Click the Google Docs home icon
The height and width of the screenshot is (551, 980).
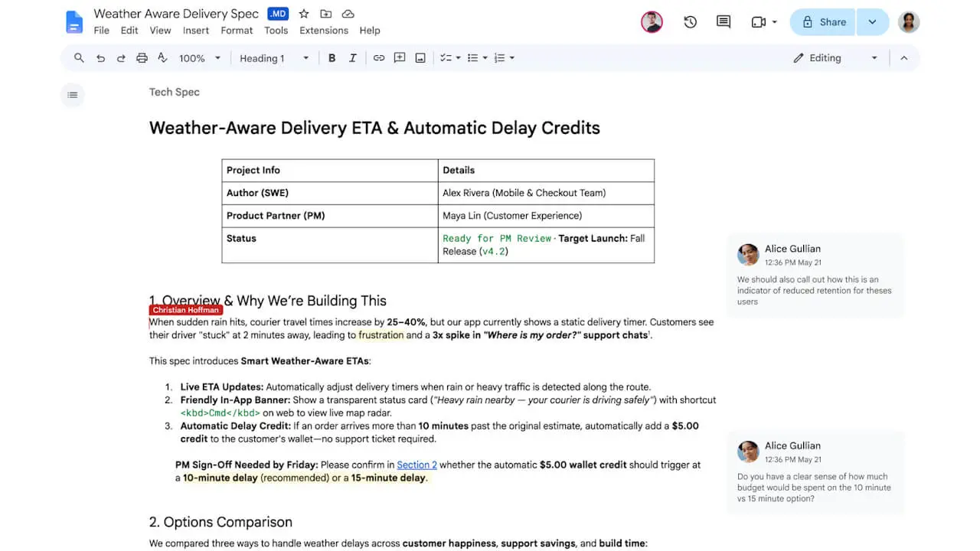[74, 22]
